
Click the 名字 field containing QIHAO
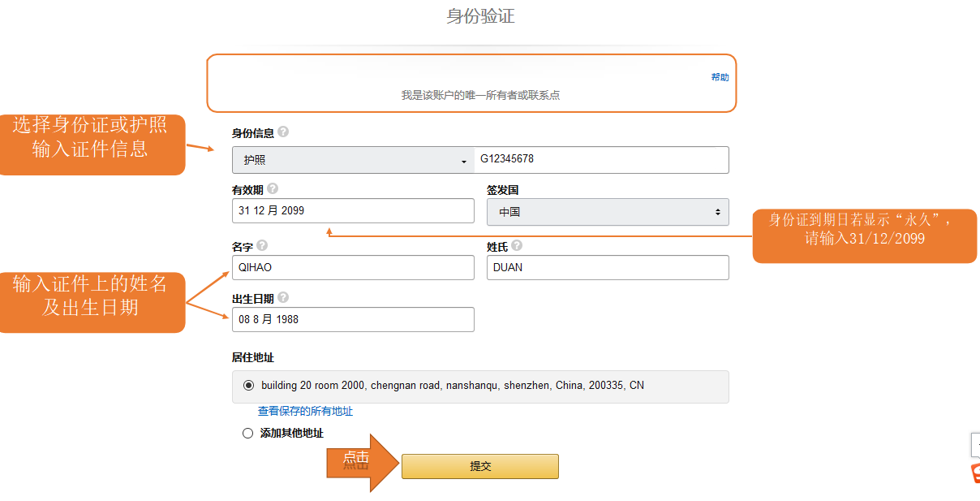coord(353,267)
